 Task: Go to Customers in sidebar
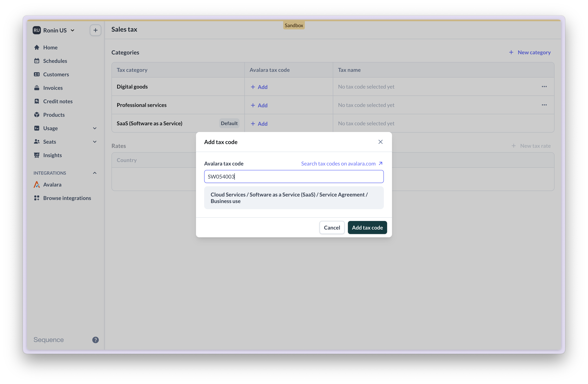tap(56, 74)
